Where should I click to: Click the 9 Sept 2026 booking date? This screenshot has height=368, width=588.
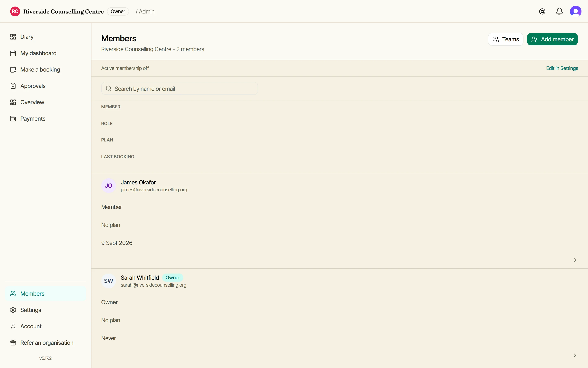[x=117, y=243]
